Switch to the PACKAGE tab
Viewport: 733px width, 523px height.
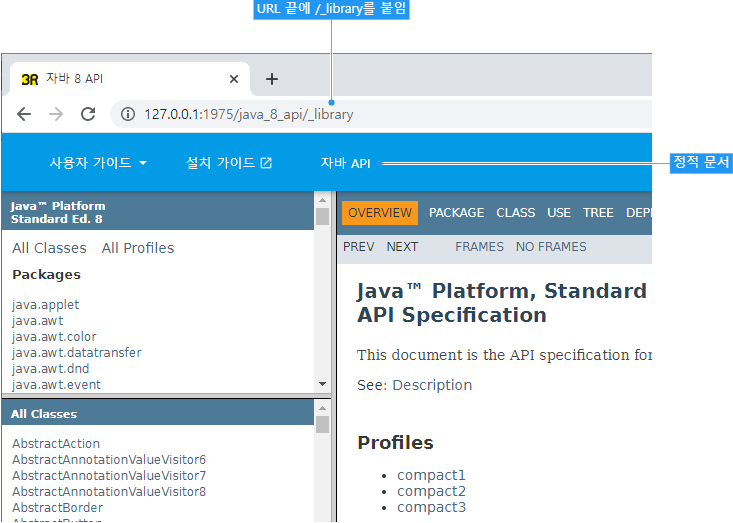pos(456,213)
